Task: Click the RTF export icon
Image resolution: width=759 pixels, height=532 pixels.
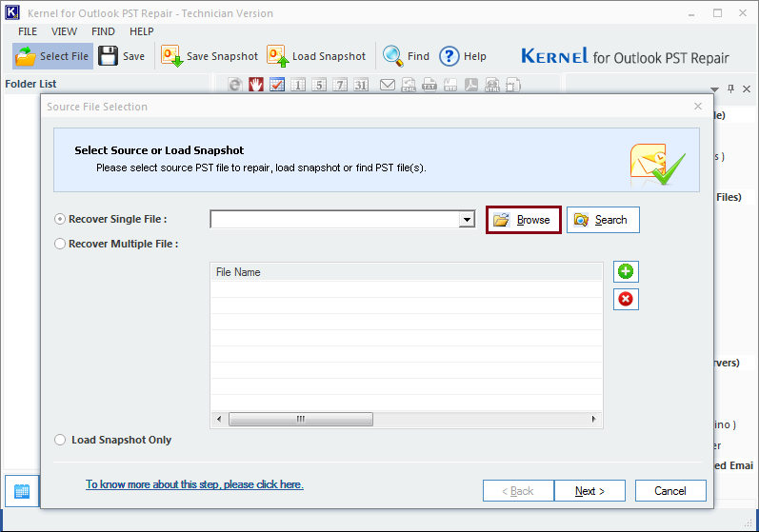Action: [x=450, y=85]
